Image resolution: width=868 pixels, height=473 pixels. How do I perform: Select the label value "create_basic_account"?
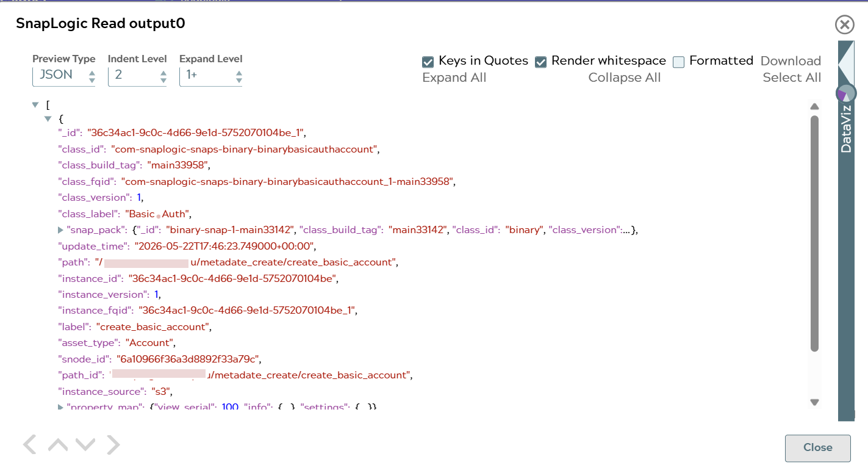(x=152, y=327)
